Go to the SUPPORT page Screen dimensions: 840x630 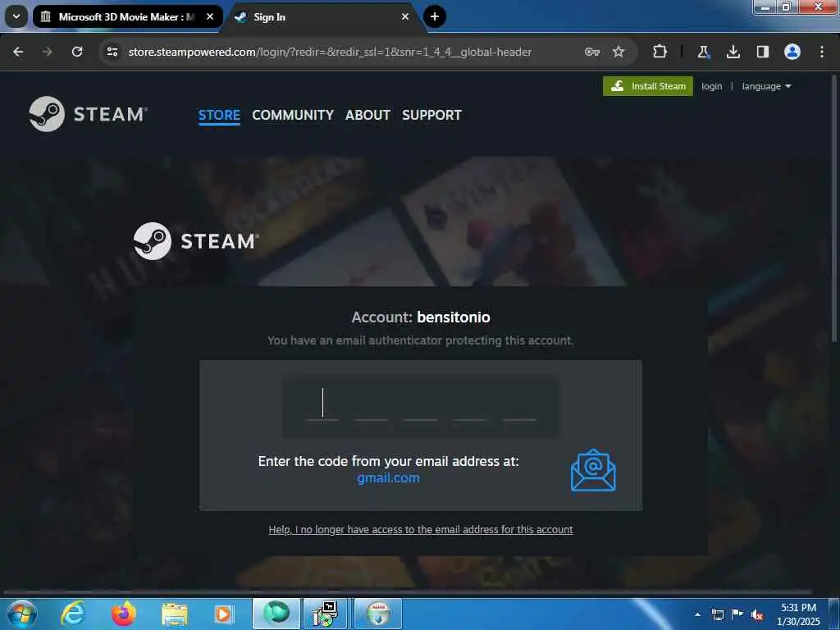[431, 115]
